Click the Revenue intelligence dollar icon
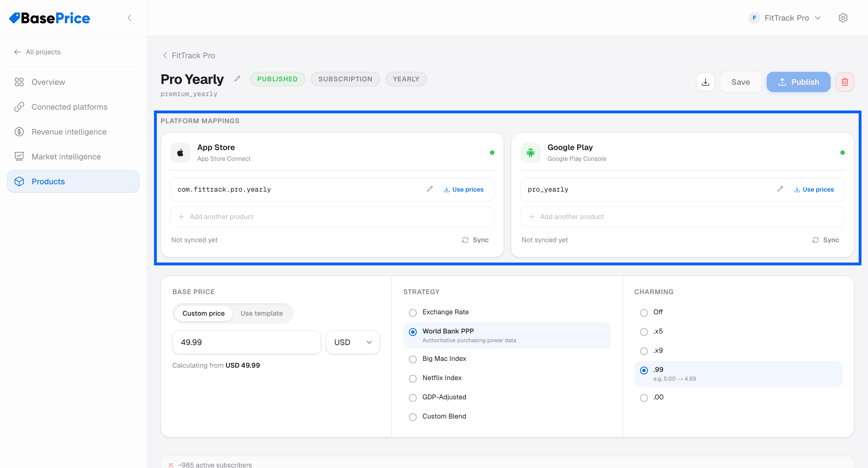This screenshot has height=468, width=868. [x=19, y=132]
